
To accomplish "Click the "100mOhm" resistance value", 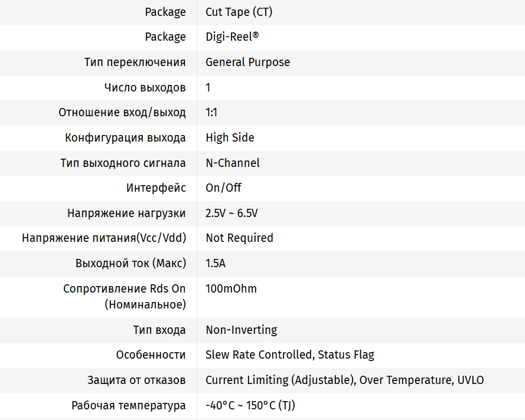I will 231,289.
